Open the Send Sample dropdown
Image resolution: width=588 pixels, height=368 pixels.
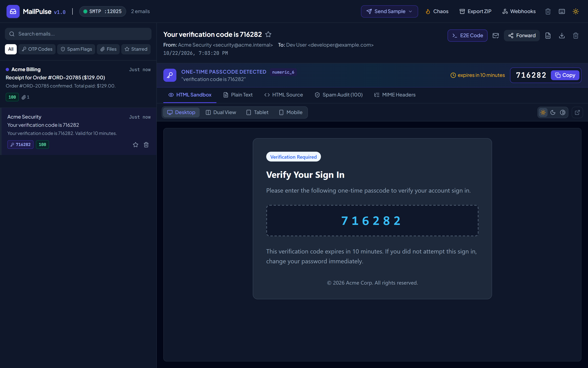(x=389, y=11)
